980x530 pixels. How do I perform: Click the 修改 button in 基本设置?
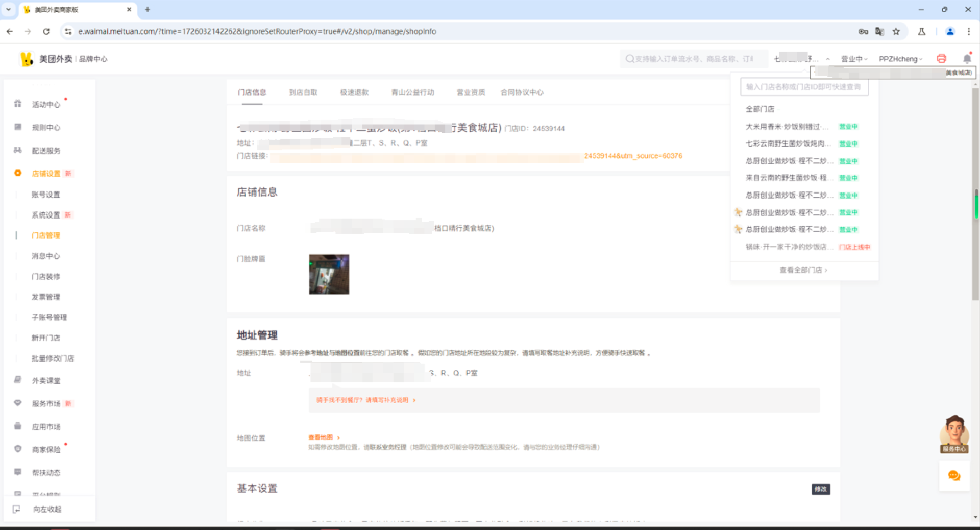click(821, 489)
